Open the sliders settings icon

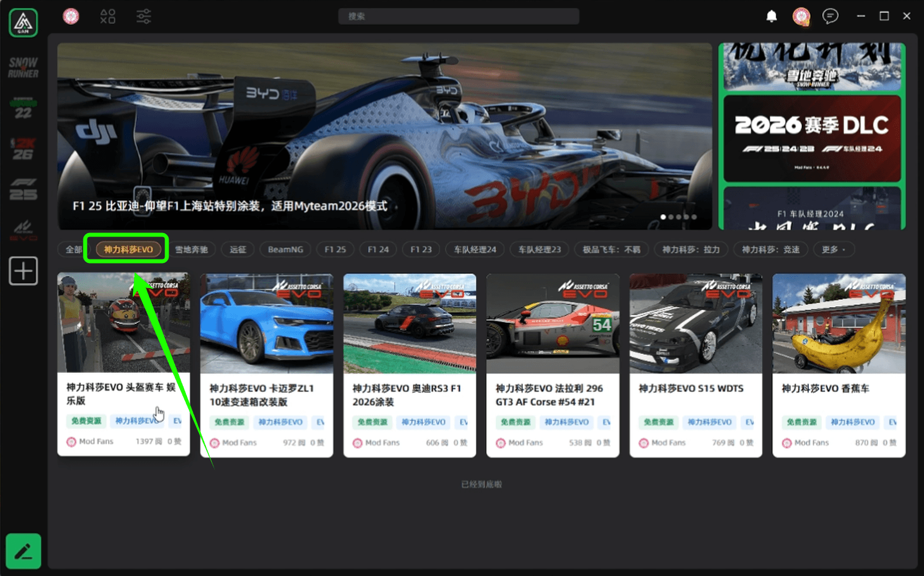[x=144, y=16]
